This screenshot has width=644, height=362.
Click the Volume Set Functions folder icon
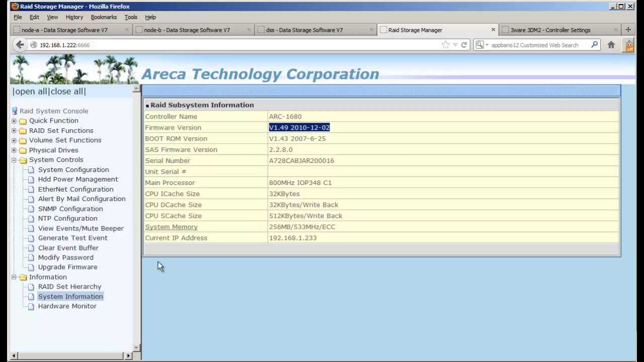tap(23, 140)
